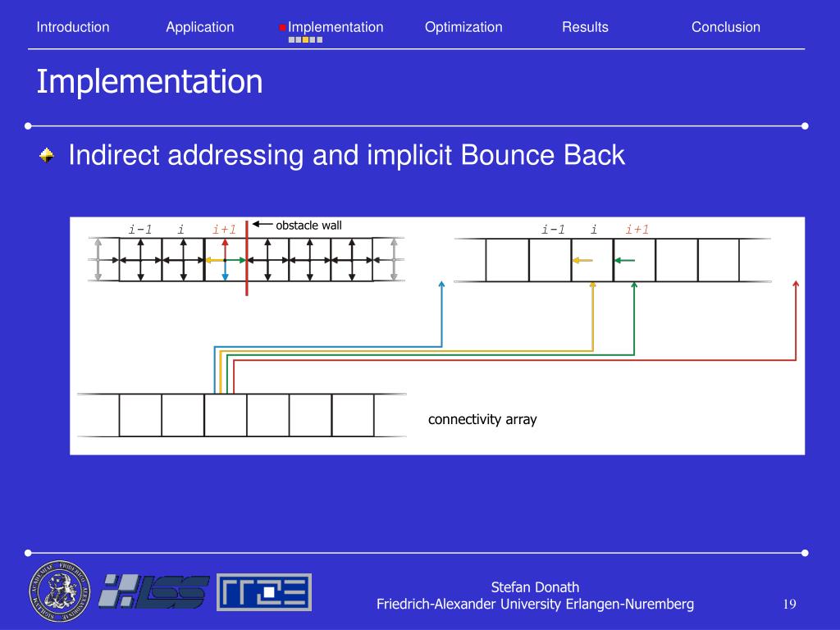
Task: Jump to the Conclusion section
Action: click(x=725, y=27)
